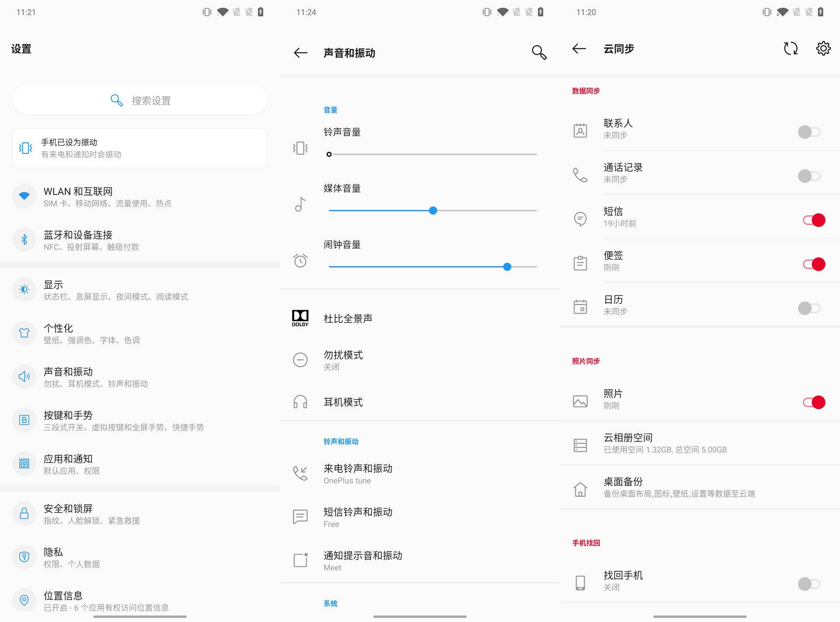840x622 pixels.
Task: Open the gear settings icon on 云同步 page
Action: coord(823,49)
